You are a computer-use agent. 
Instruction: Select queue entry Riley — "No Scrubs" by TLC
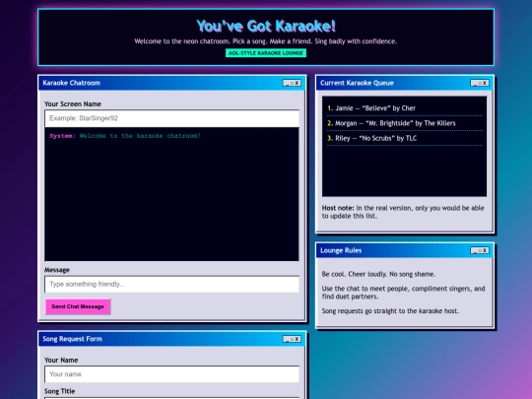[405, 138]
